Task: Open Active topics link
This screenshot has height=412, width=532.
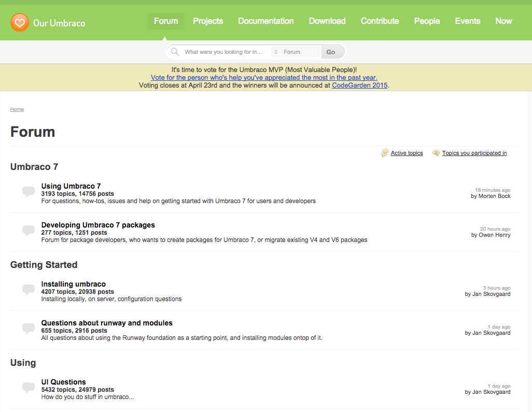Action: pos(407,153)
